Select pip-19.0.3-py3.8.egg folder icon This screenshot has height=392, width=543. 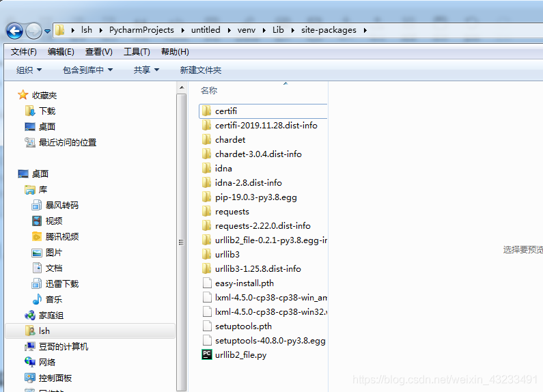[207, 197]
